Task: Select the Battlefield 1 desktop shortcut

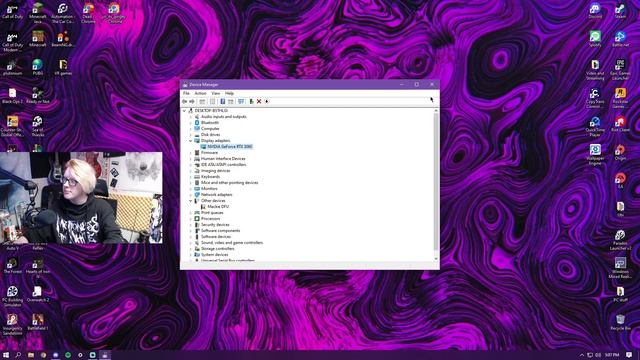Action: [38, 322]
